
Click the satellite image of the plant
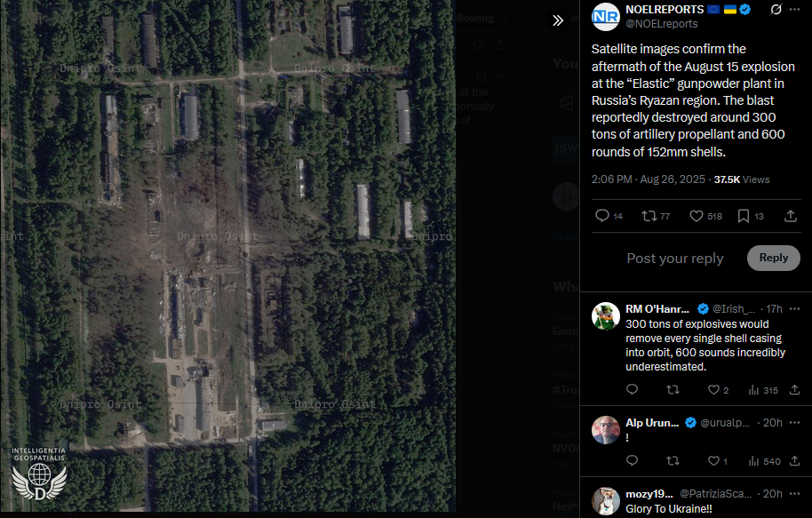(x=227, y=256)
